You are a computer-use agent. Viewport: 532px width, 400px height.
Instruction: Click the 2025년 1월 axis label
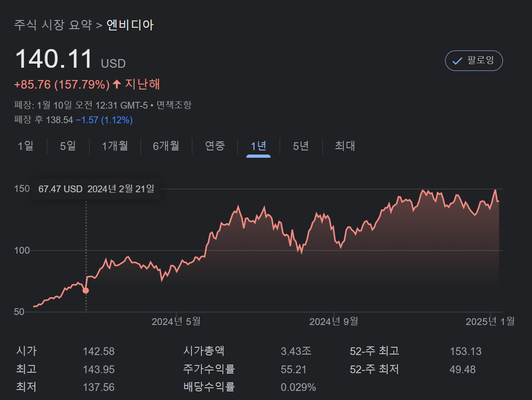pyautogui.click(x=490, y=322)
